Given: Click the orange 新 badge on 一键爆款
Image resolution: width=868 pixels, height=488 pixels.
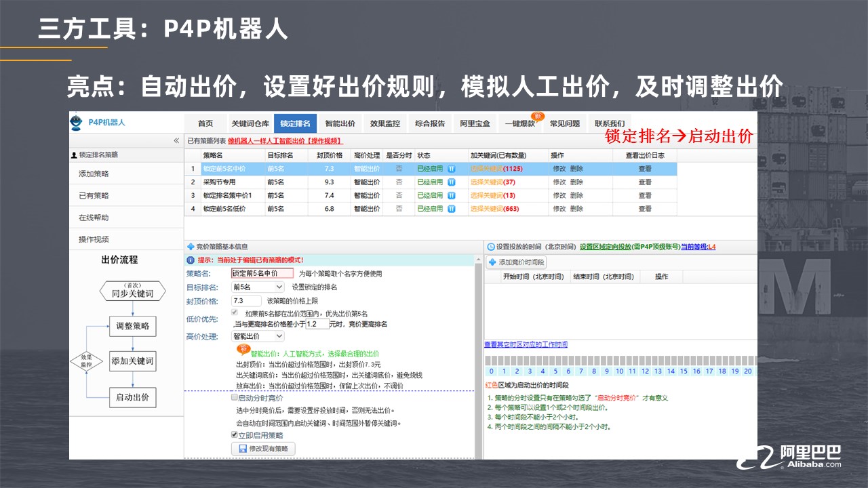Looking at the screenshot, I should (x=538, y=116).
